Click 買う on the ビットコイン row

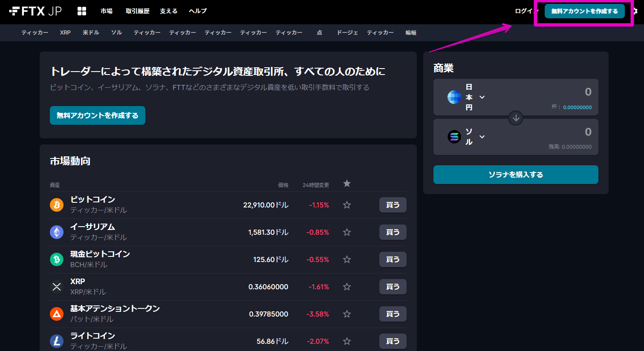393,205
